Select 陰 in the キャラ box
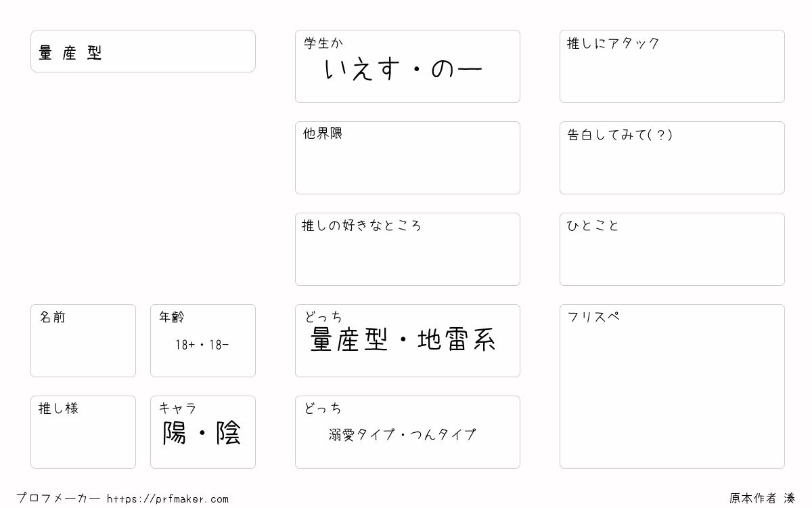The image size is (812, 508). click(229, 433)
